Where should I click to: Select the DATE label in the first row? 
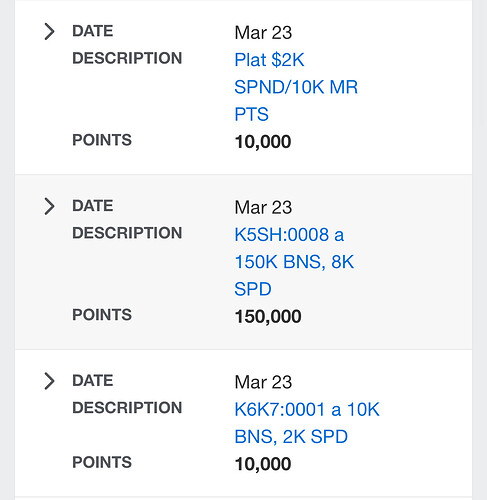(93, 31)
